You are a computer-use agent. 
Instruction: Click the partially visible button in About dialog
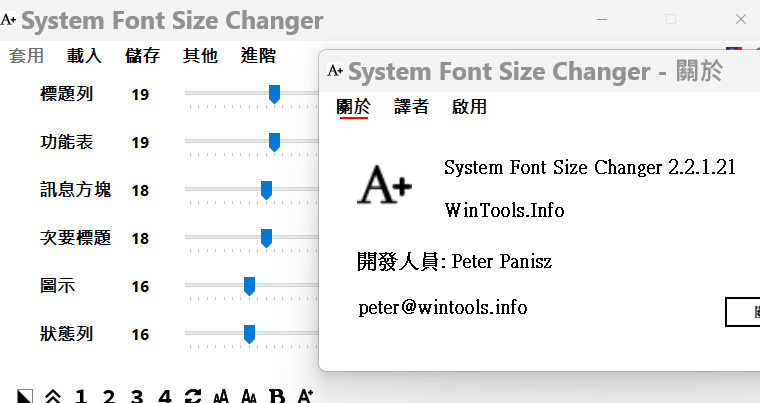tap(743, 312)
